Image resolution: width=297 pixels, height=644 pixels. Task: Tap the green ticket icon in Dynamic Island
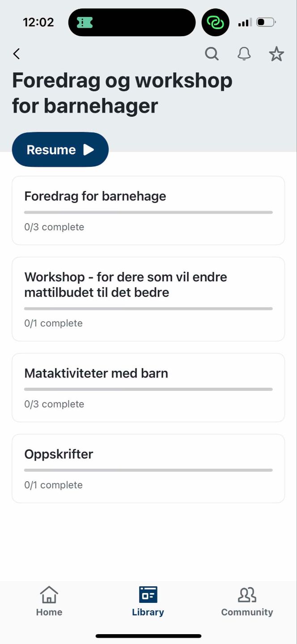point(85,22)
